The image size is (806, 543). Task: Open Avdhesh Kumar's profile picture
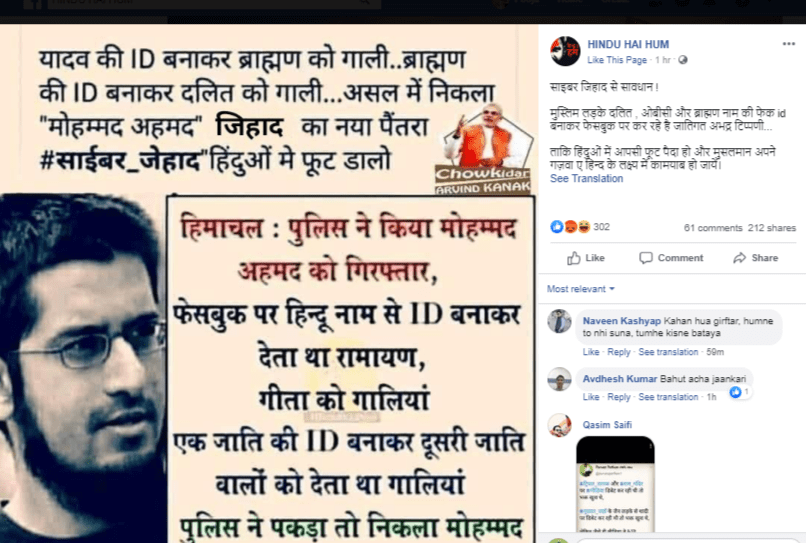coord(559,379)
